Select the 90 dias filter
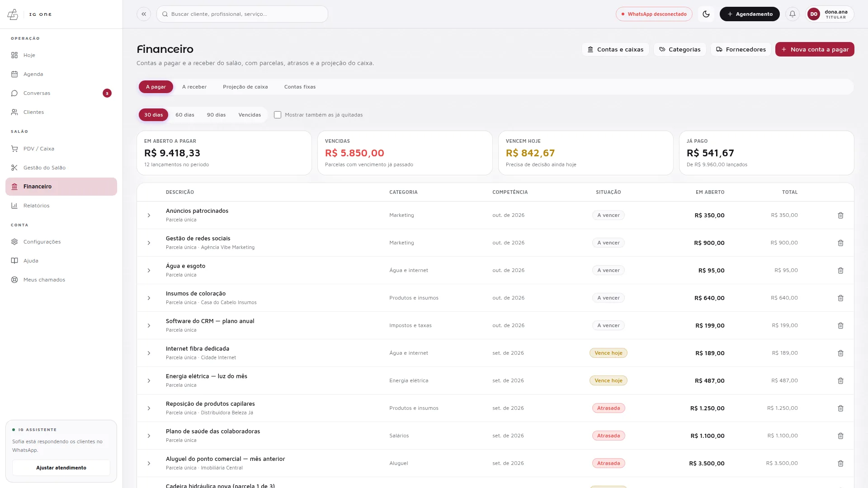Viewport: 868px width, 488px height. point(216,115)
